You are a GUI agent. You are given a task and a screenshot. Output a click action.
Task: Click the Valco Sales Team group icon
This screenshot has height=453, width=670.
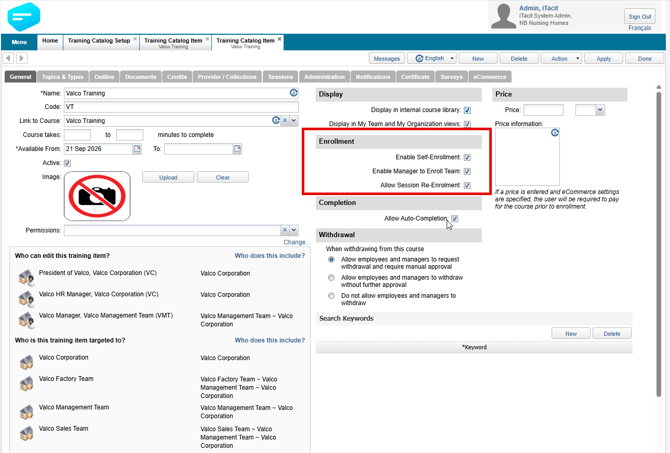pyautogui.click(x=26, y=433)
